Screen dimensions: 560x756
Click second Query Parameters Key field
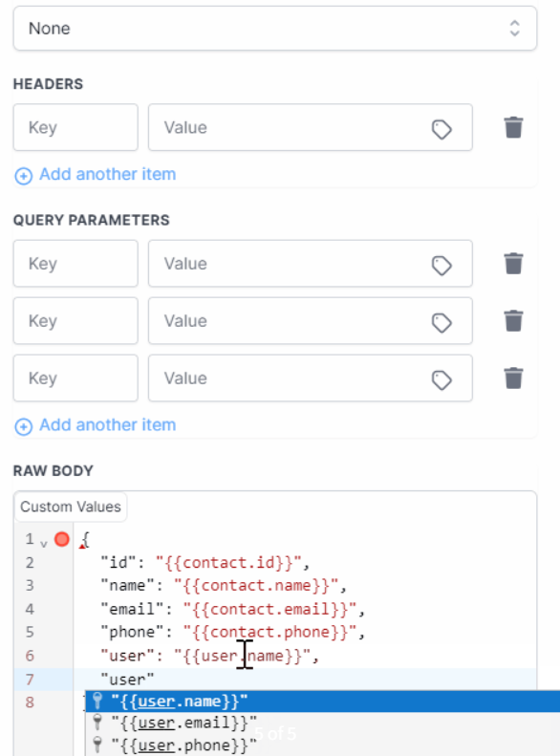(75, 320)
